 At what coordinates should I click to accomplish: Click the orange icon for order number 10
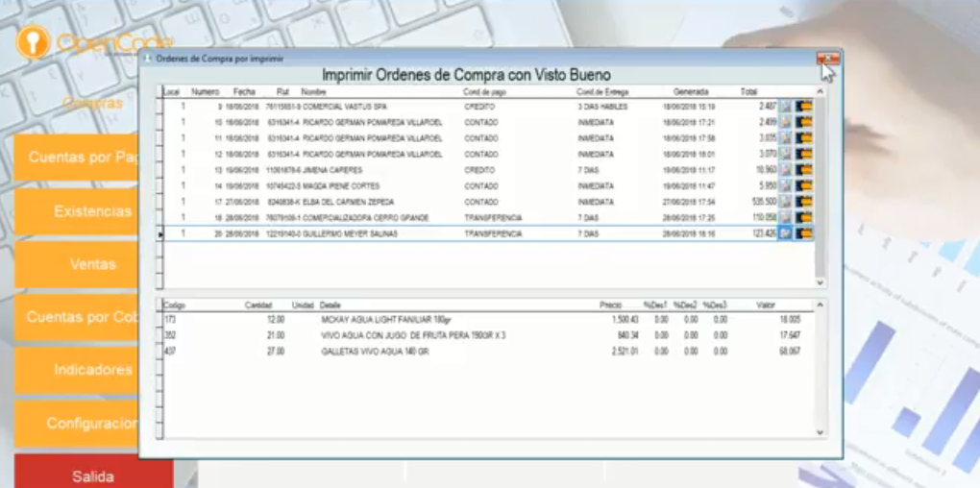pyautogui.click(x=804, y=122)
